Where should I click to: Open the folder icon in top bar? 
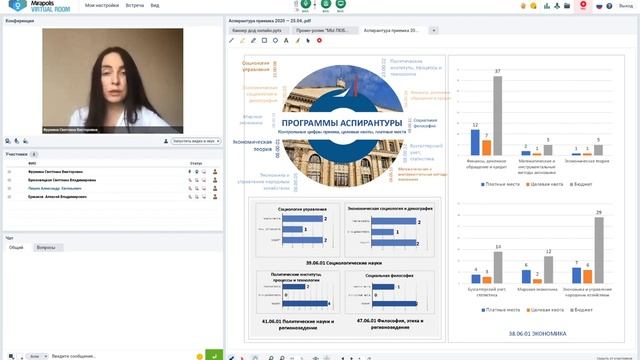567,6
